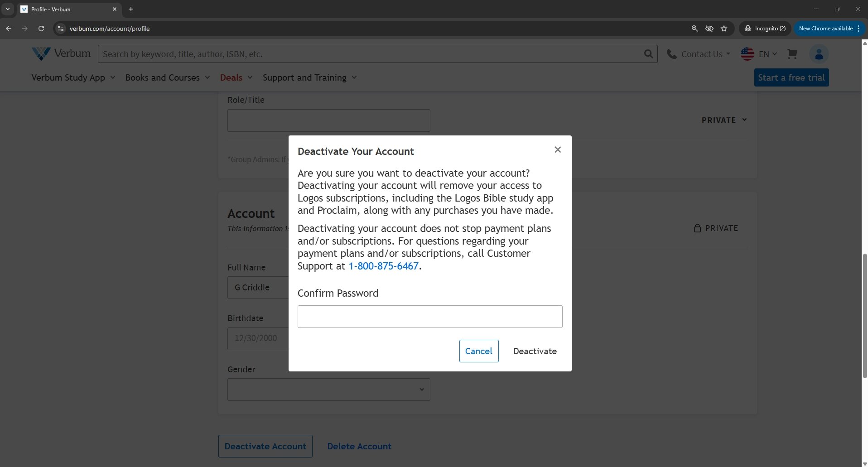Click the Deactivate Your Account title
Image resolution: width=868 pixels, height=467 pixels.
(356, 152)
